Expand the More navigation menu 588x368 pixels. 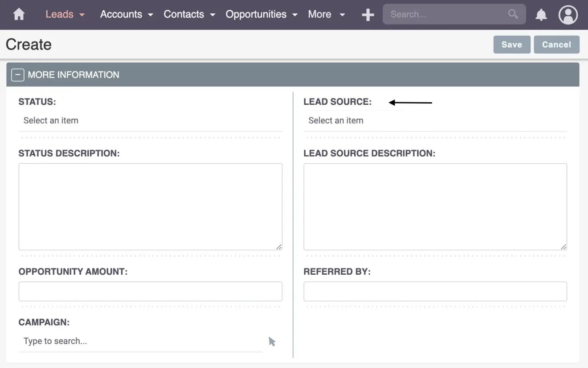pyautogui.click(x=342, y=15)
